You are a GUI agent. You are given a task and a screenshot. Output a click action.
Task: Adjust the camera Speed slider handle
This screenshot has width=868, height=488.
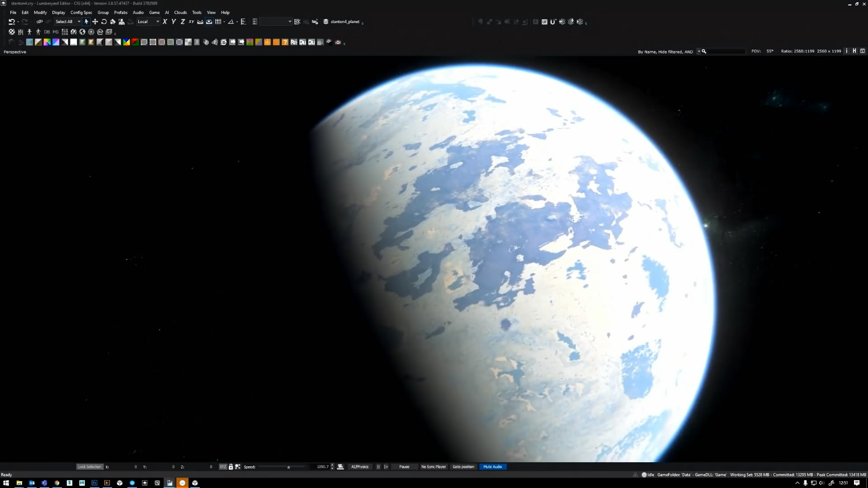pyautogui.click(x=288, y=467)
